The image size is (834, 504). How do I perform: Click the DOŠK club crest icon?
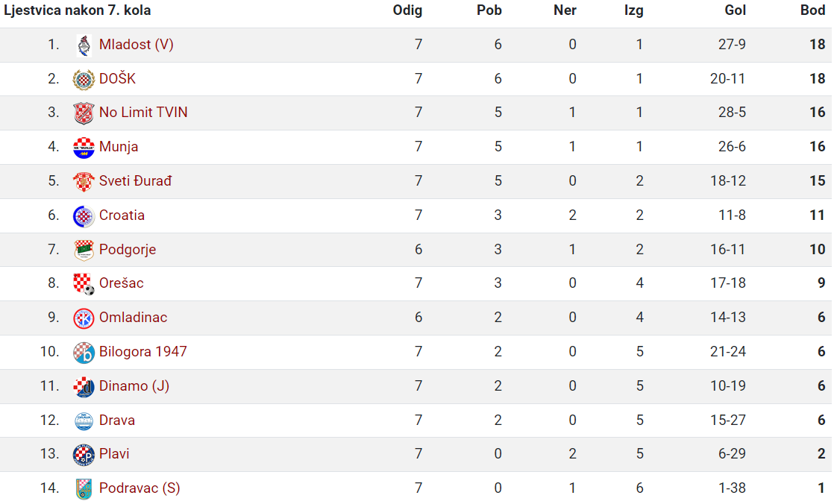pyautogui.click(x=84, y=80)
